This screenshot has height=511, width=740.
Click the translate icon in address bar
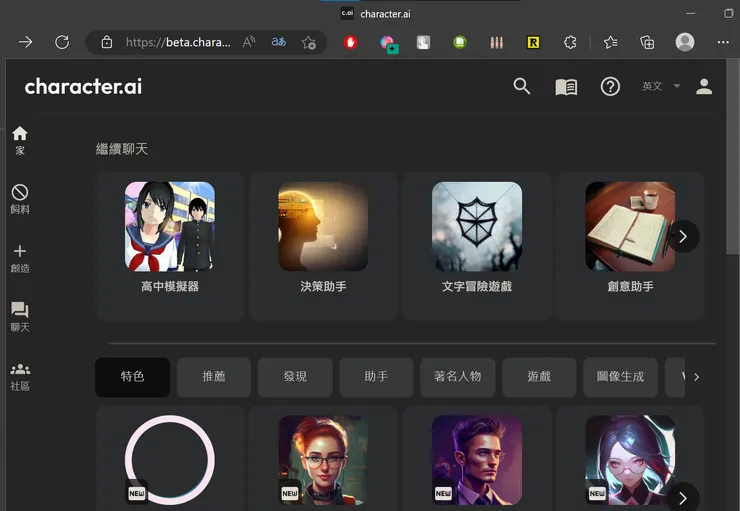278,42
